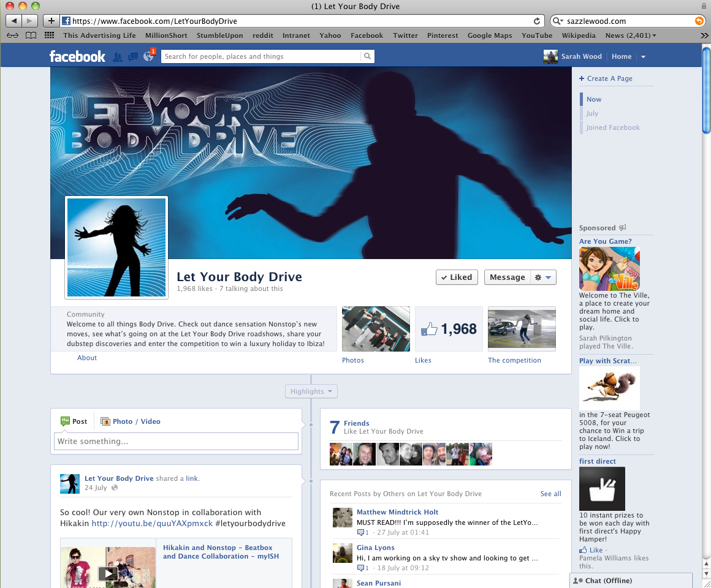
Task: Open the Wikipedia bookmark
Action: point(578,36)
